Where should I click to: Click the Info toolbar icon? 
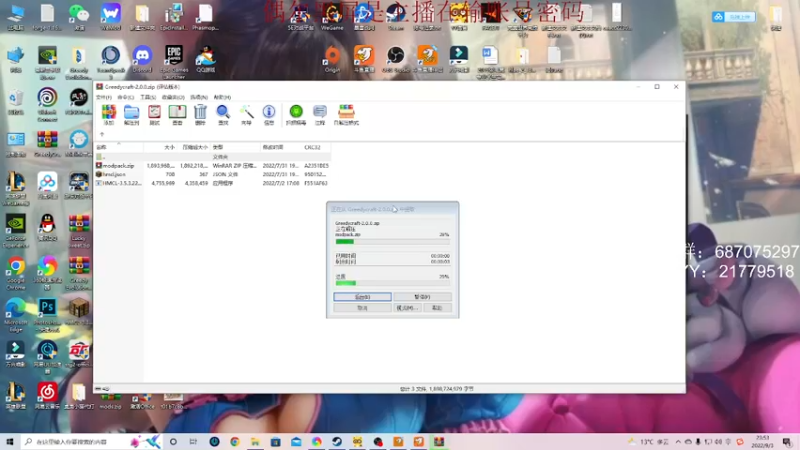pyautogui.click(x=269, y=115)
